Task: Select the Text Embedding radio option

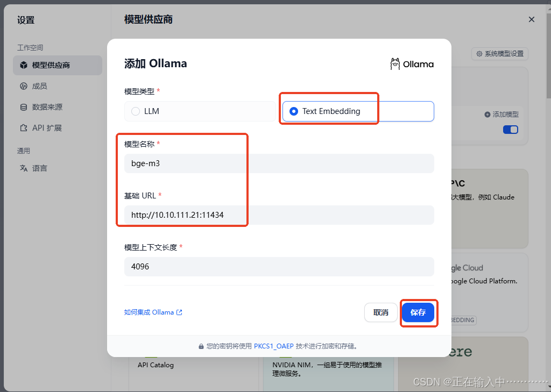Action: 358,111
